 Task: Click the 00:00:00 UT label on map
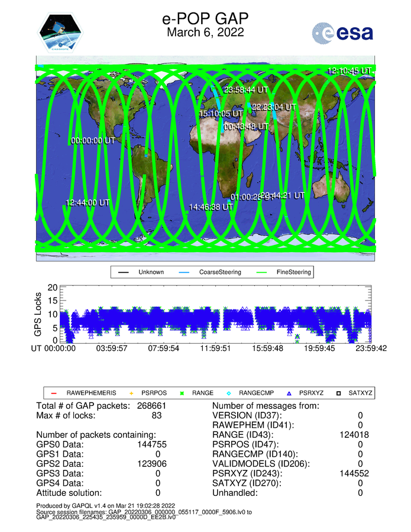pos(93,141)
